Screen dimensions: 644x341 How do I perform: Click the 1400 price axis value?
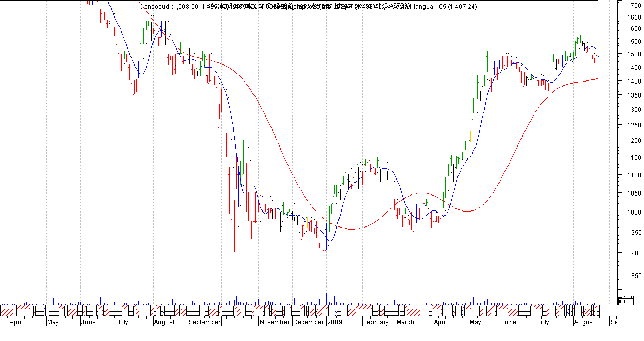point(634,82)
